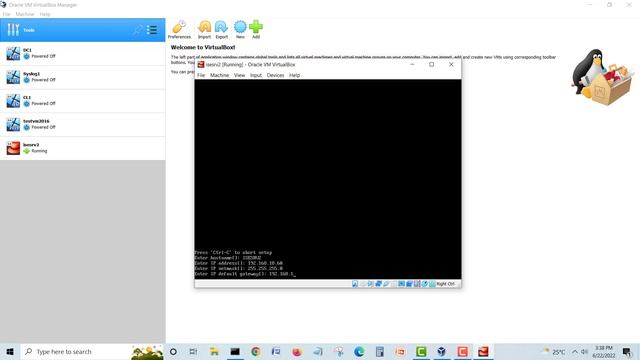The image size is (640, 360).
Task: Open Help menu in VirtualBox Manager
Action: coord(45,14)
